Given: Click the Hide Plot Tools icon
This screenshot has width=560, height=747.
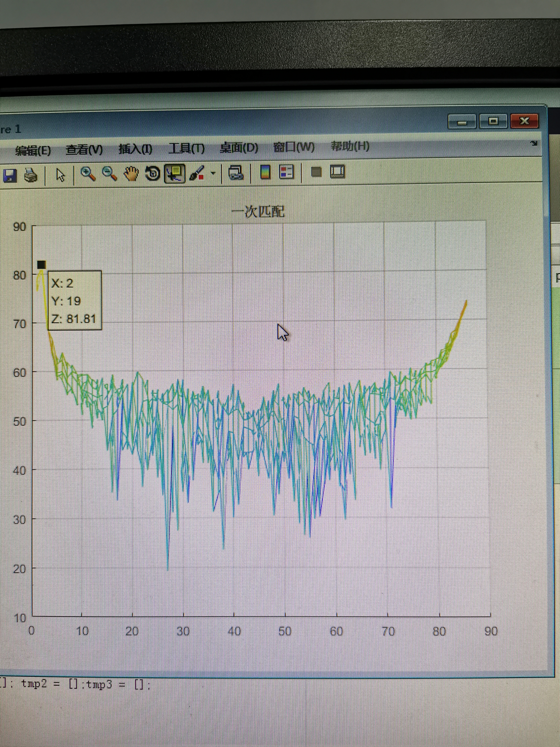Looking at the screenshot, I should point(316,172).
